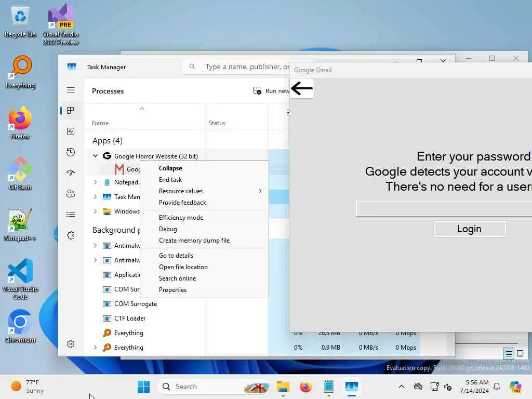The height and width of the screenshot is (399, 532).
Task: Click password input field in Gmail window
Action: coord(444,208)
